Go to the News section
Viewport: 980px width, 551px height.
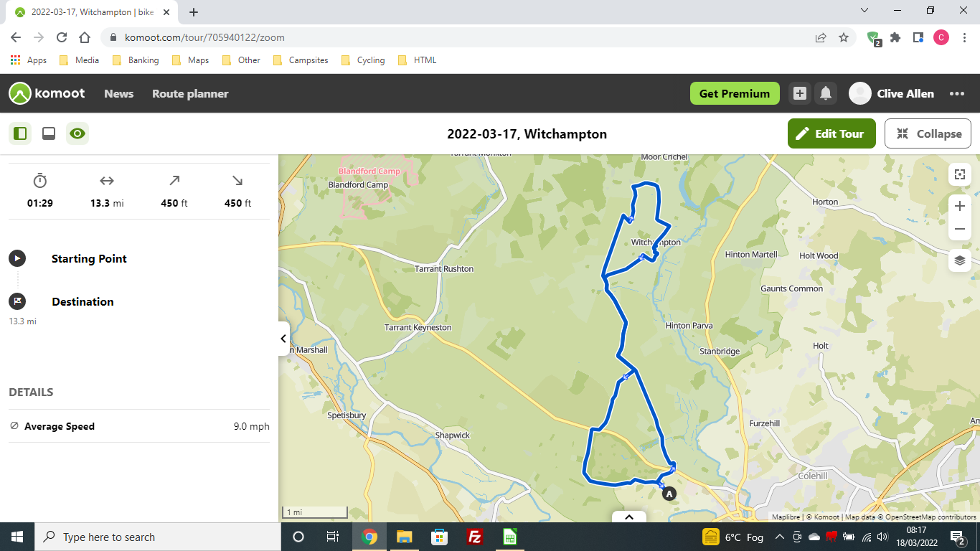119,93
